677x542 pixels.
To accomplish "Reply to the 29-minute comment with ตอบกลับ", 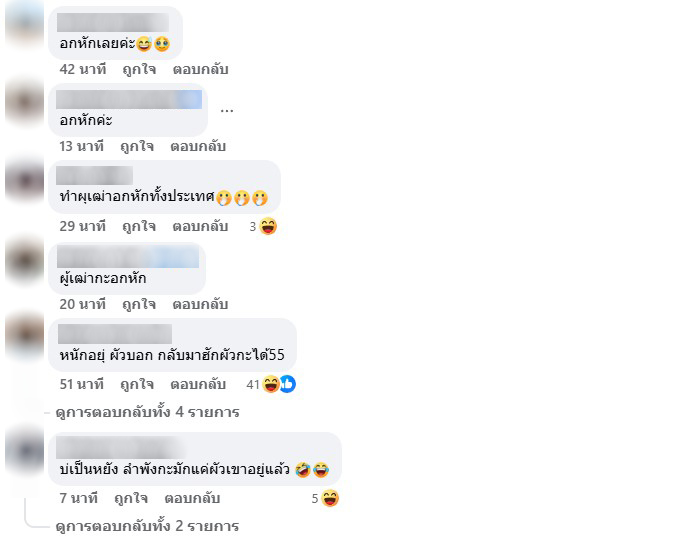I will click(x=200, y=226).
